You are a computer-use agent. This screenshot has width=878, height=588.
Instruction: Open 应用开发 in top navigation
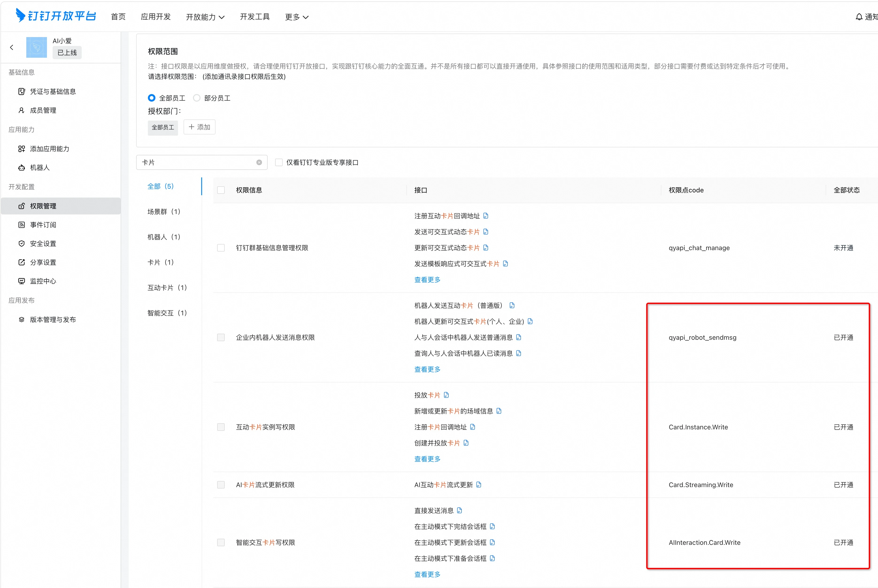(156, 17)
